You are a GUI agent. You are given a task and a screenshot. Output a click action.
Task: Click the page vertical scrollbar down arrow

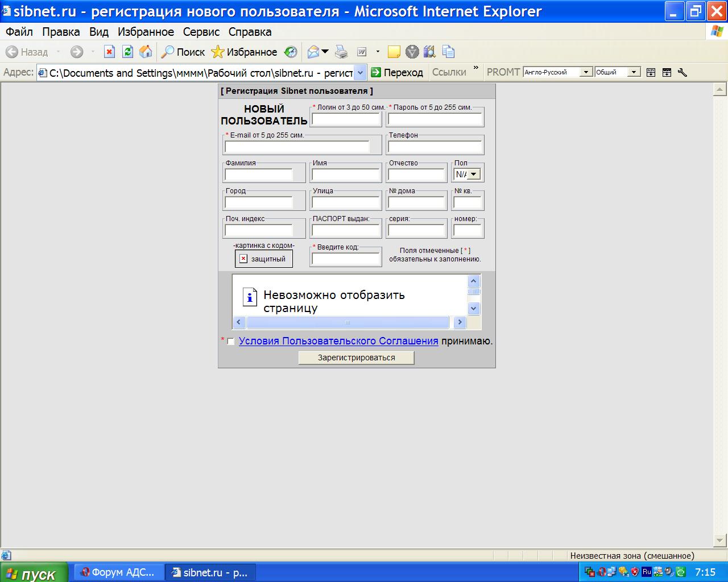coord(719,540)
